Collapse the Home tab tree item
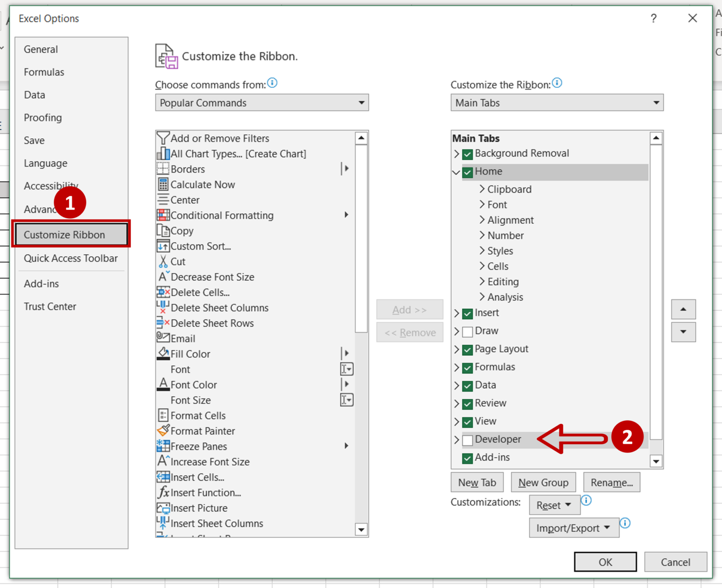Screen dimensions: 722x588 455,172
